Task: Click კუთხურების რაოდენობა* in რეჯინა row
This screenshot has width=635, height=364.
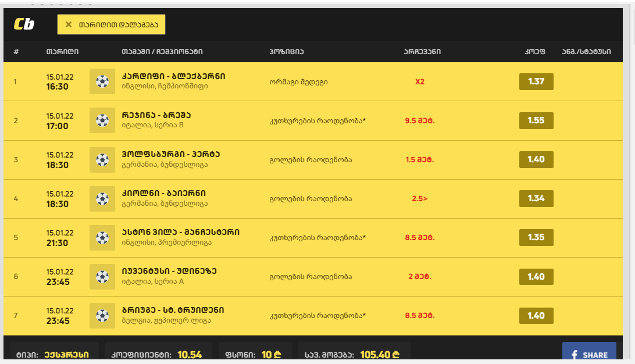Action: click(317, 121)
